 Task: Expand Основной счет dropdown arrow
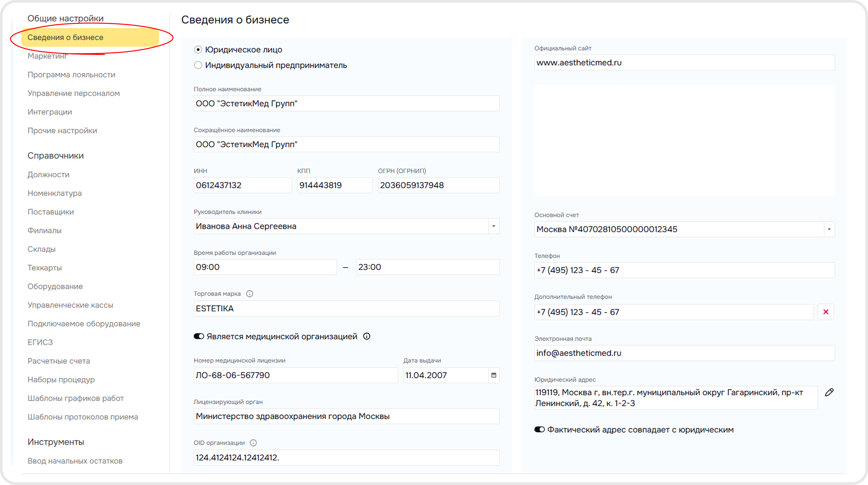[x=829, y=229]
